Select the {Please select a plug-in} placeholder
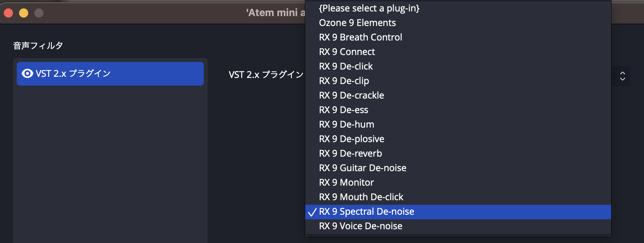The image size is (644, 243). coord(369,8)
